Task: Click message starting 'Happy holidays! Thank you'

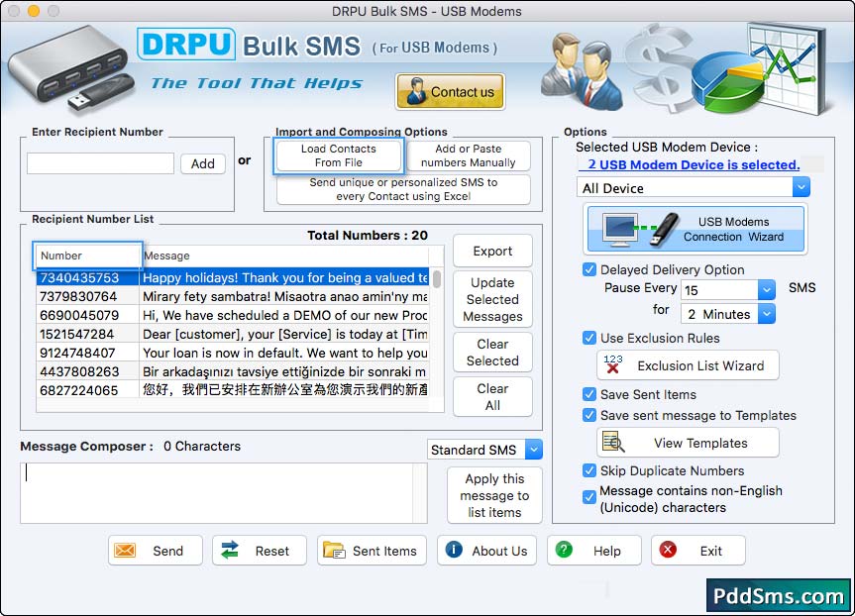Action: tap(284, 278)
